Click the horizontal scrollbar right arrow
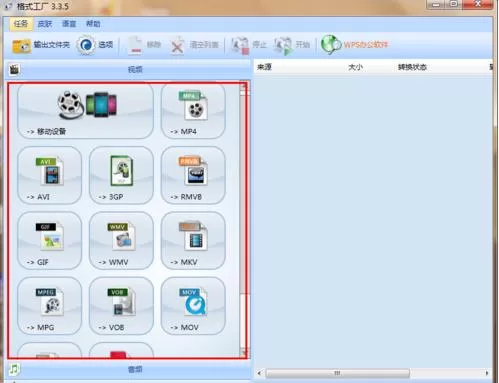 click(487, 373)
